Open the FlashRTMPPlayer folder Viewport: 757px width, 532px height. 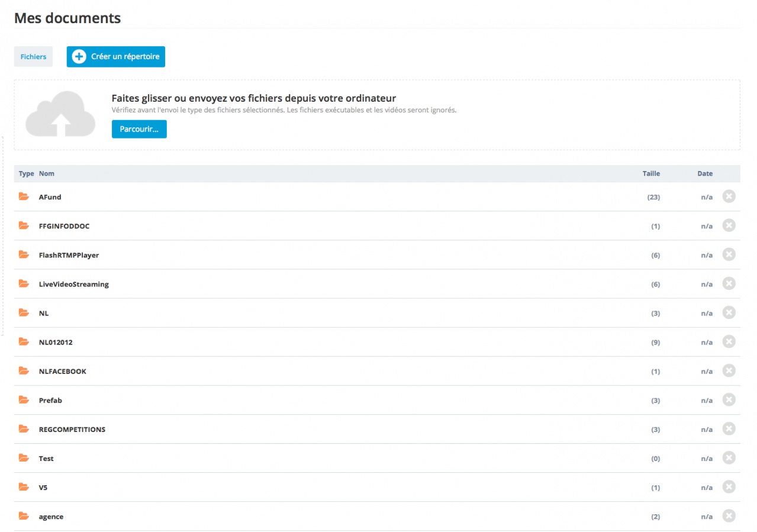(x=69, y=255)
